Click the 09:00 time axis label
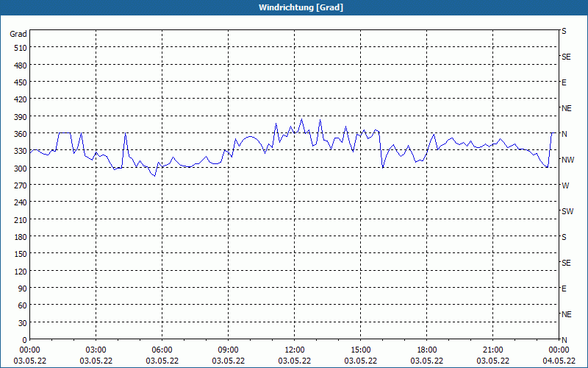Image resolution: width=588 pixels, height=368 pixels. click(228, 350)
